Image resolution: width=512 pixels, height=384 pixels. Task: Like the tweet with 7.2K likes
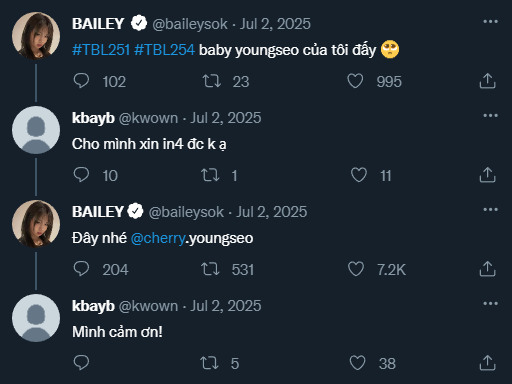(356, 269)
